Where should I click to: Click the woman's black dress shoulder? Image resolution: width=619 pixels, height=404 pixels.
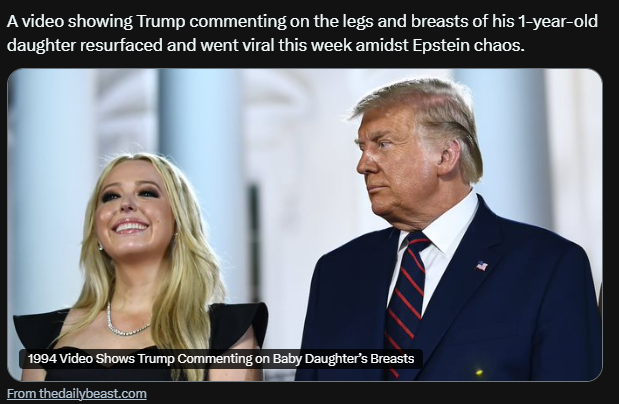(238, 322)
